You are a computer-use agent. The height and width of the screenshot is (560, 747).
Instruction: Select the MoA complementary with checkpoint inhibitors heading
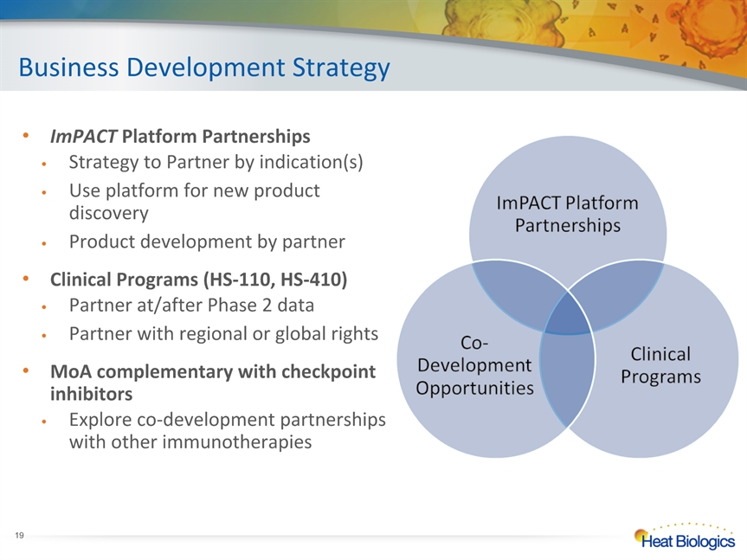coord(213,383)
